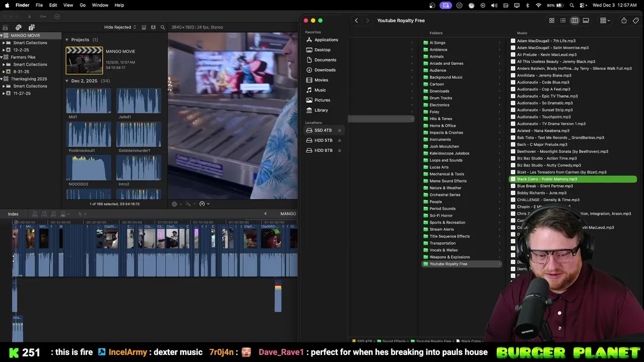This screenshot has width=644, height=362.
Task: Select the MANGO MOVIE project thumbnail
Action: point(84,60)
